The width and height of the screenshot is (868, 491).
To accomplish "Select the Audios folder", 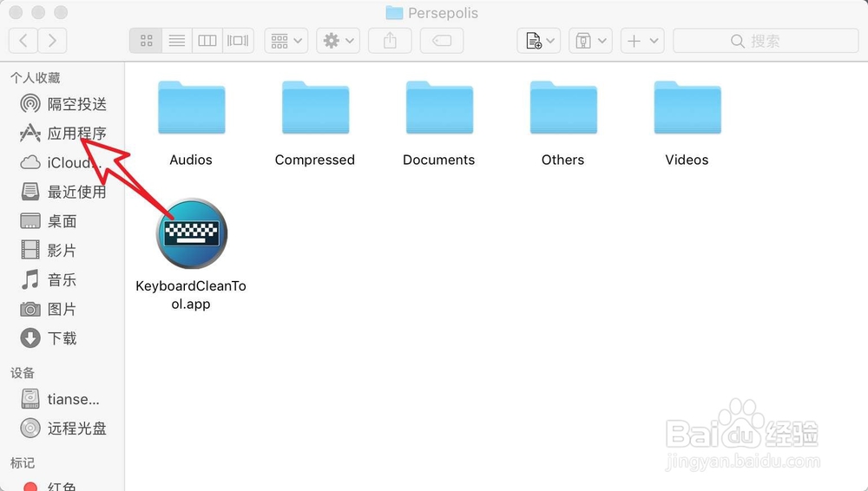I will (x=192, y=108).
